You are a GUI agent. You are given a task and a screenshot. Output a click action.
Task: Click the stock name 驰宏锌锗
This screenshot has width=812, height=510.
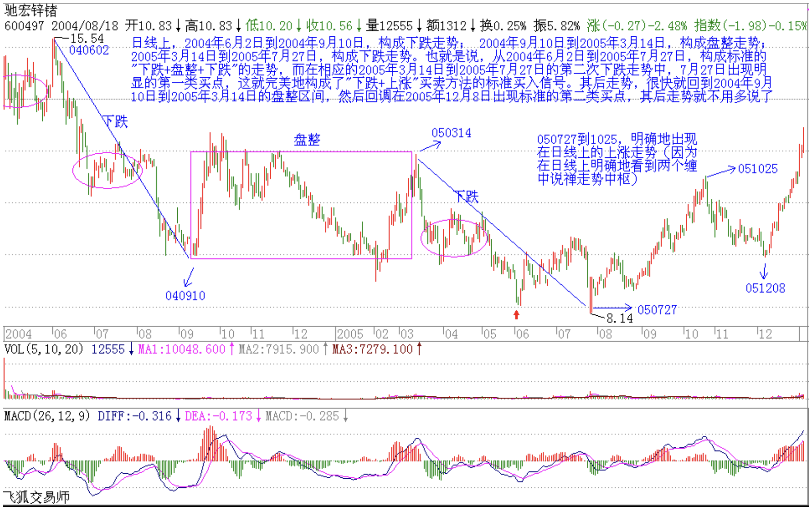click(x=31, y=10)
